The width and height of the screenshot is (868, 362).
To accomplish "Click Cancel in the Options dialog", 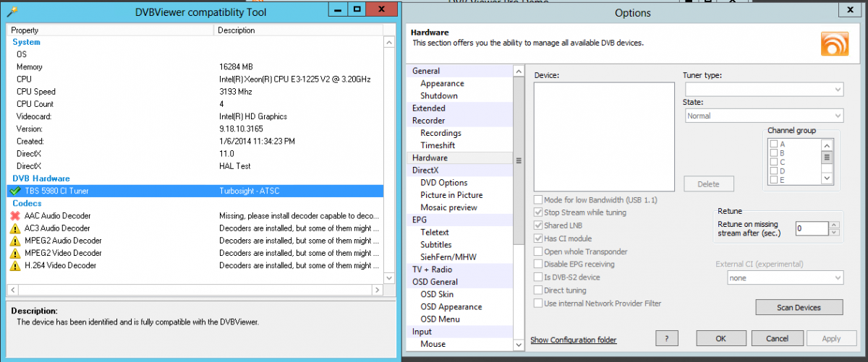I will click(x=777, y=338).
